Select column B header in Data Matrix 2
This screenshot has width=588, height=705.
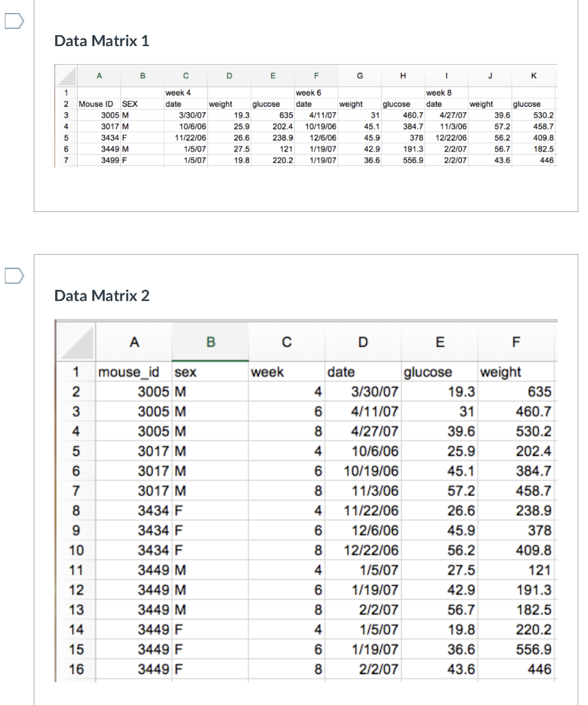coord(210,343)
